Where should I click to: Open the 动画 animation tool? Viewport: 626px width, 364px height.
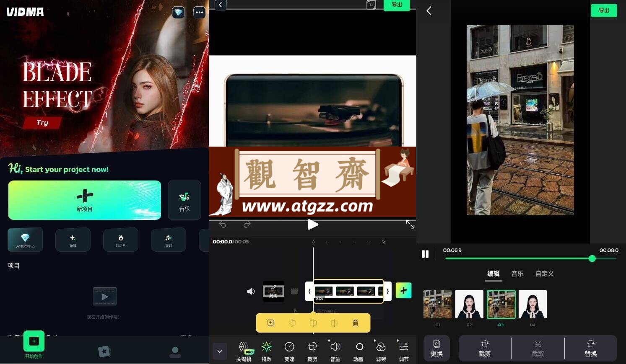coord(358,351)
